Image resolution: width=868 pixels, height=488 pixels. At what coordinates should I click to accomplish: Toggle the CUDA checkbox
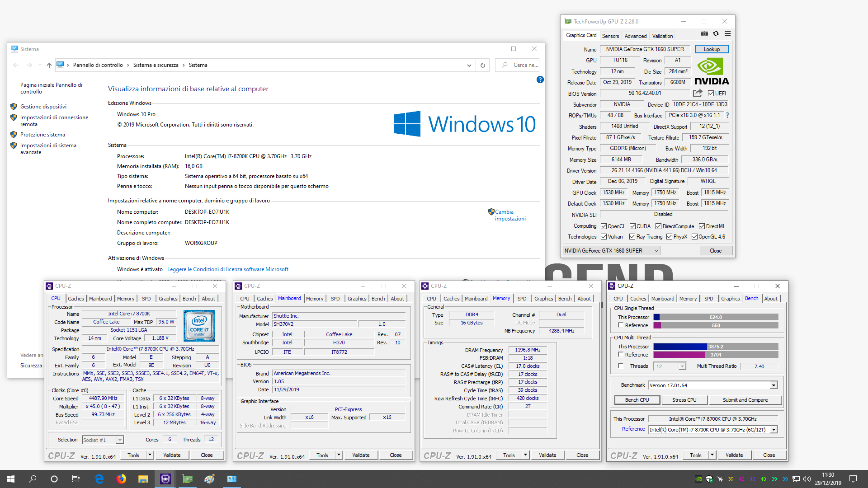point(632,226)
